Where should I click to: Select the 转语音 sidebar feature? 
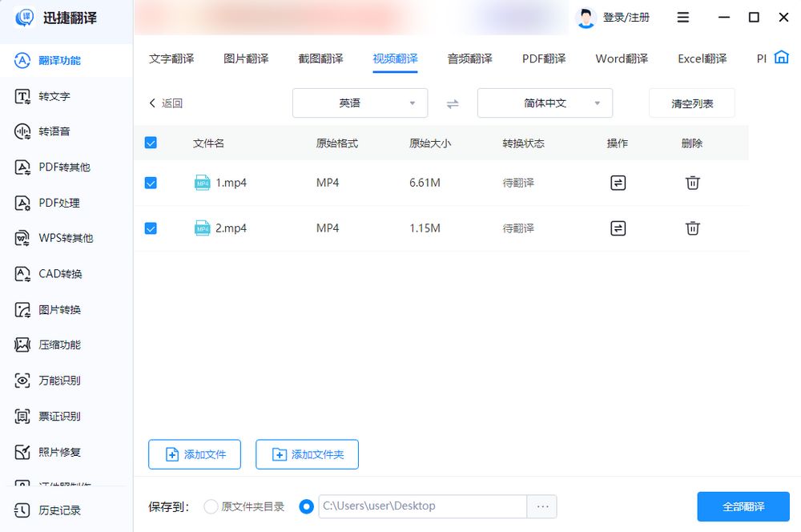[48, 131]
